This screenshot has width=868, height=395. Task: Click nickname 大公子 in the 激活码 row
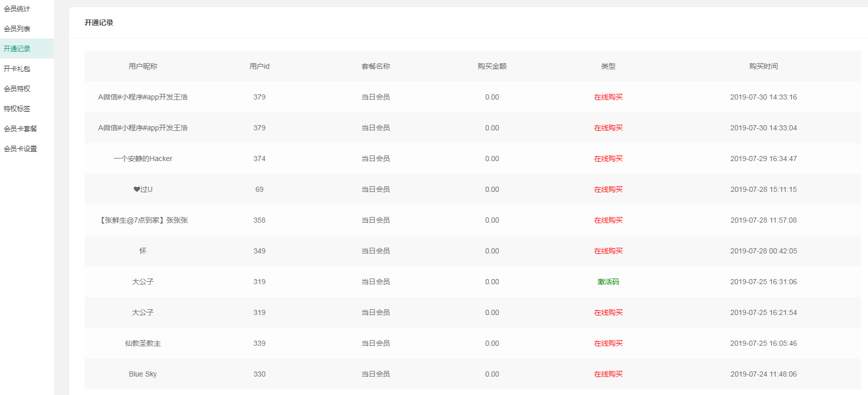point(143,282)
